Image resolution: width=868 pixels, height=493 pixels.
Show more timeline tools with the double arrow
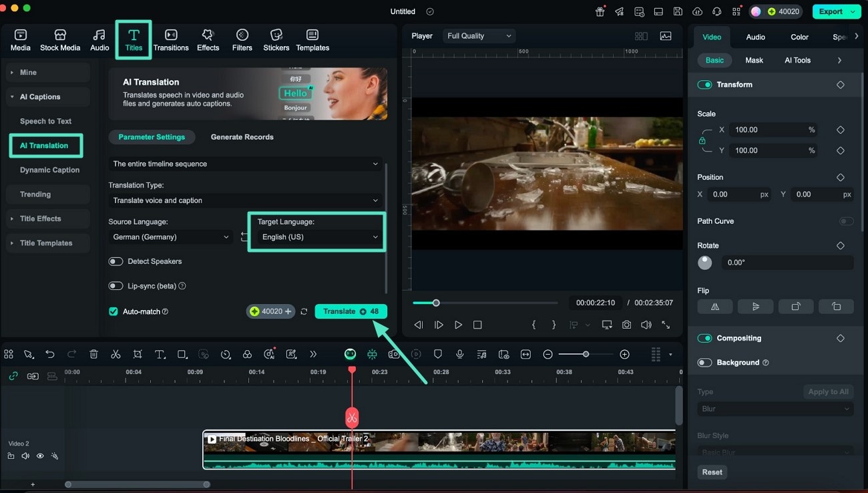click(x=313, y=355)
